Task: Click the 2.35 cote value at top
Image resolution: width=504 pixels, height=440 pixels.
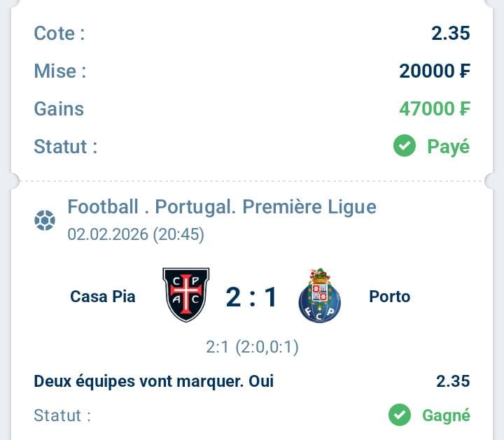Action: [451, 33]
